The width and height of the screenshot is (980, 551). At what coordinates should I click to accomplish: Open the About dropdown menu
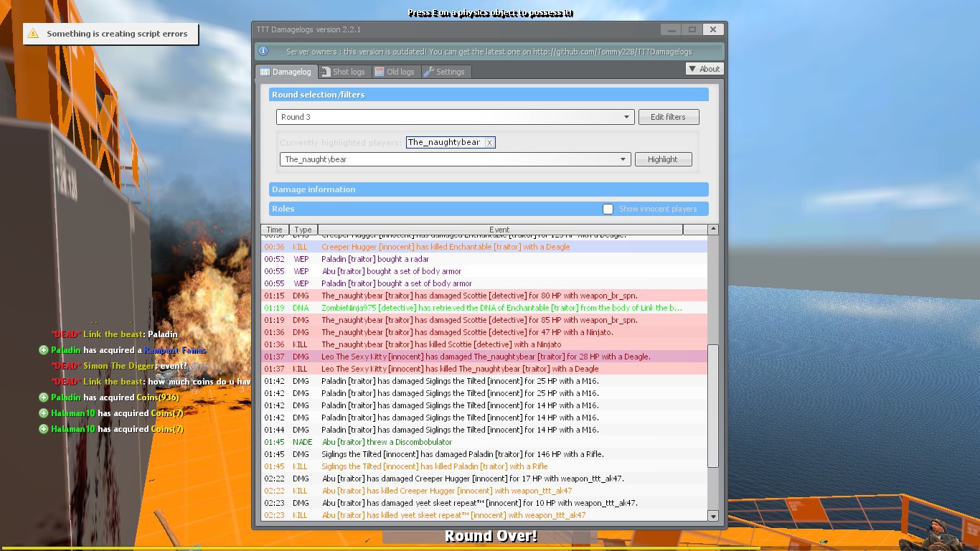[703, 69]
